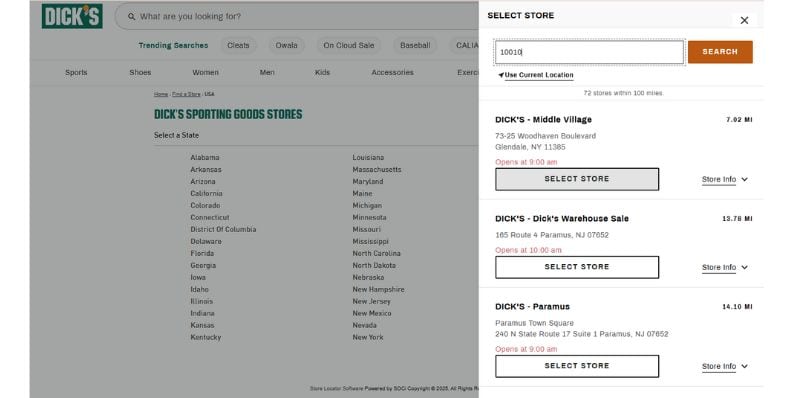The width and height of the screenshot is (794, 398).
Task: Expand Store Info for Middle Village
Action: [x=725, y=179]
